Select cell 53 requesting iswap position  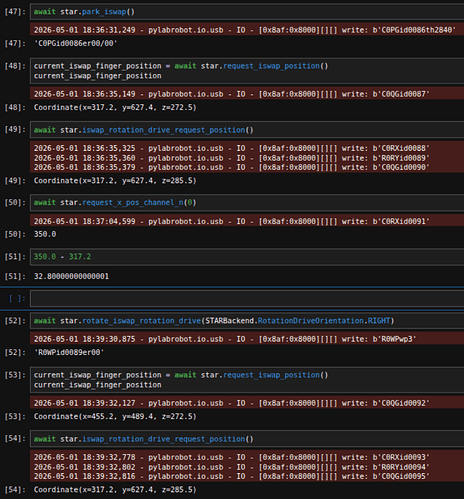click(247, 380)
